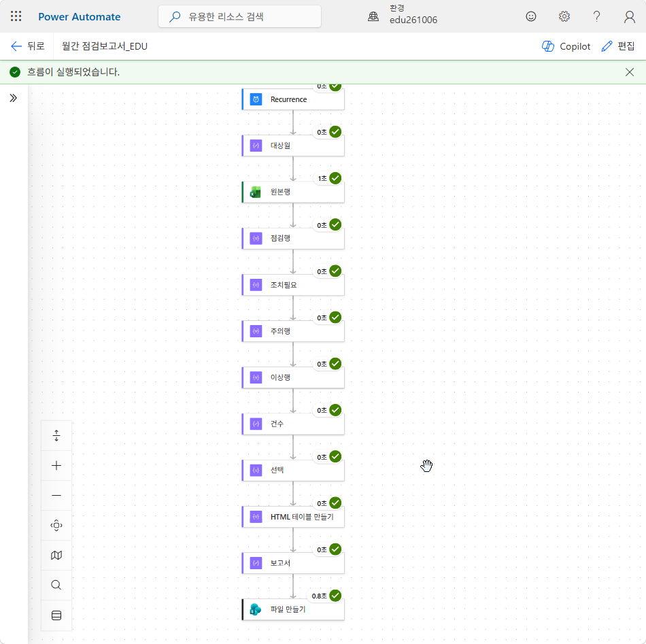Click the Recurrence clock icon

tap(256, 99)
